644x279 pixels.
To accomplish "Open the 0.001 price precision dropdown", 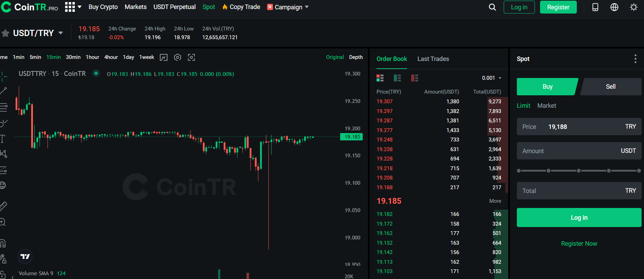I will point(492,78).
